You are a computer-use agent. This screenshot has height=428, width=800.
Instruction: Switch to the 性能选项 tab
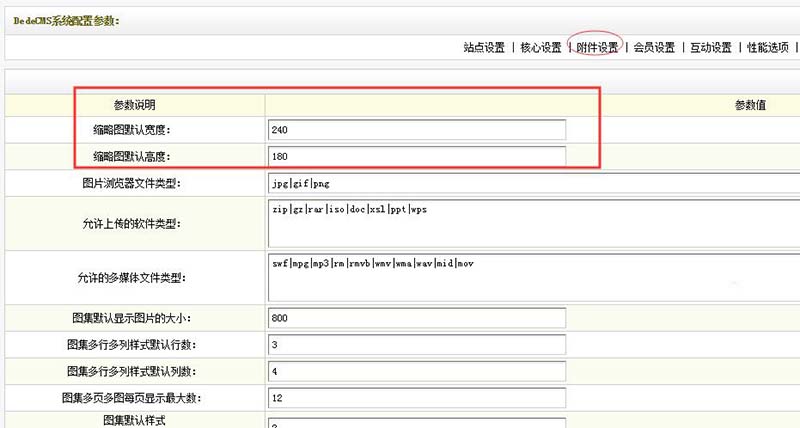[768, 47]
